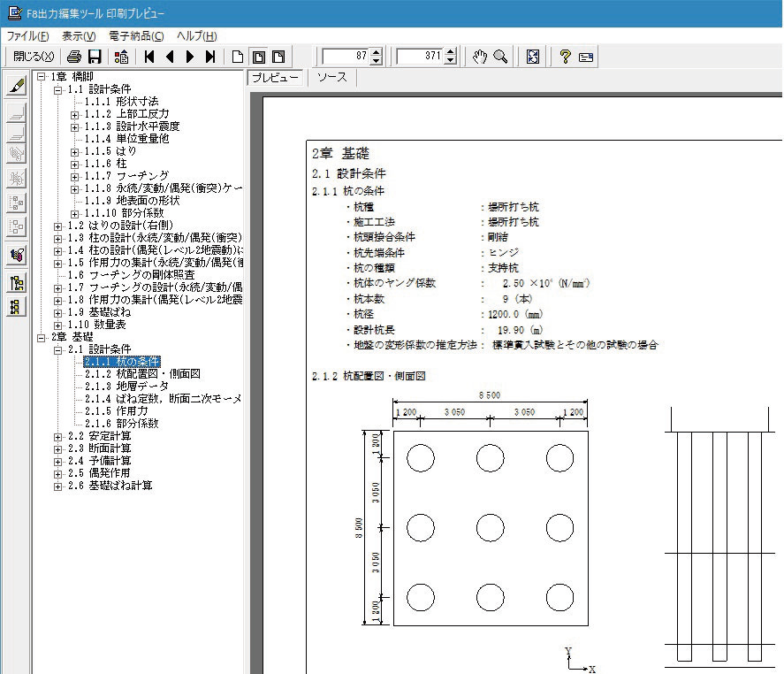Click the greyed sidebar icon below the stacked-lines icons
The width and height of the screenshot is (784, 674).
(x=17, y=154)
